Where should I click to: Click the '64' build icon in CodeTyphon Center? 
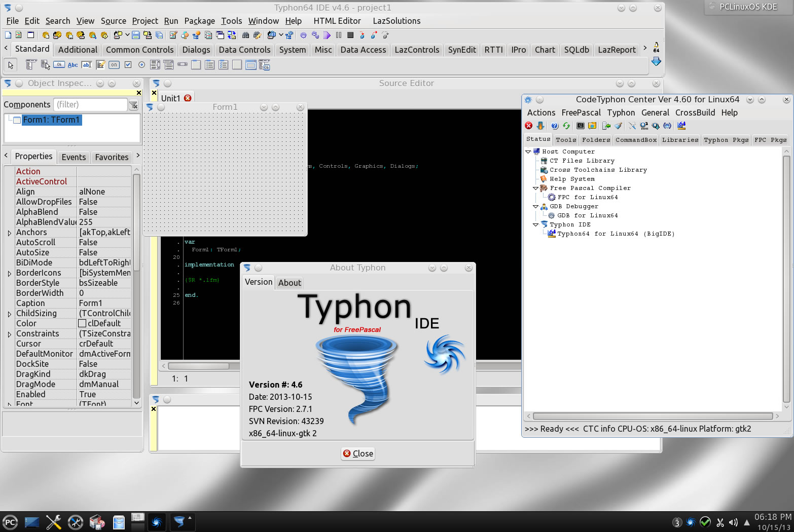(x=681, y=126)
